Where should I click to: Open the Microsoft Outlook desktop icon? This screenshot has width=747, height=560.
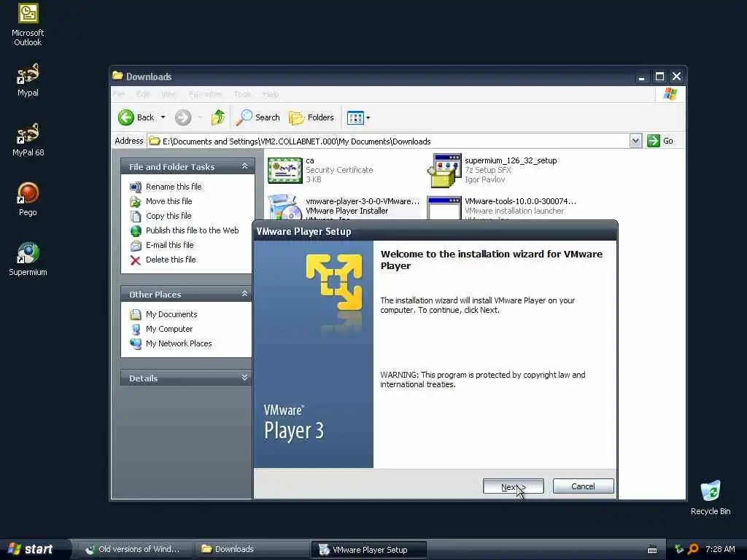(28, 24)
